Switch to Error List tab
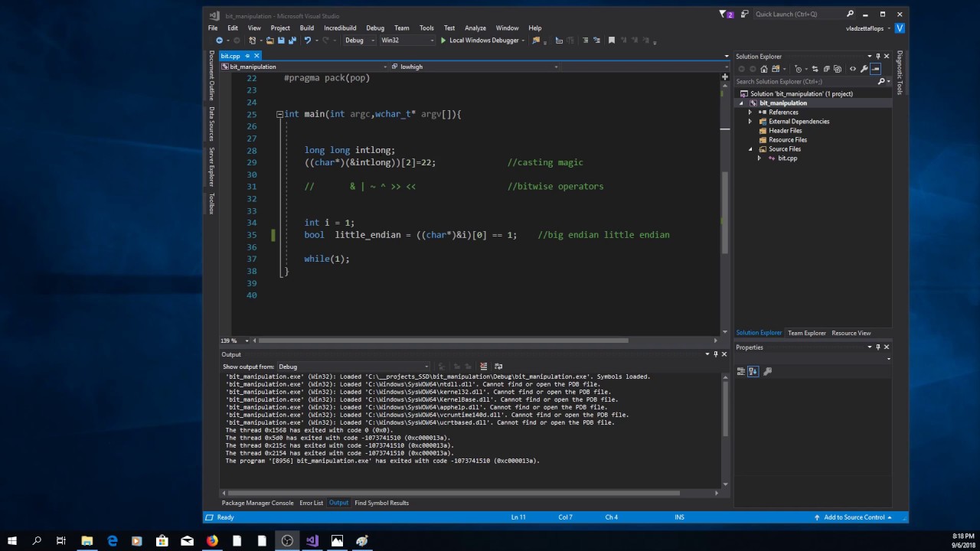 (x=311, y=503)
